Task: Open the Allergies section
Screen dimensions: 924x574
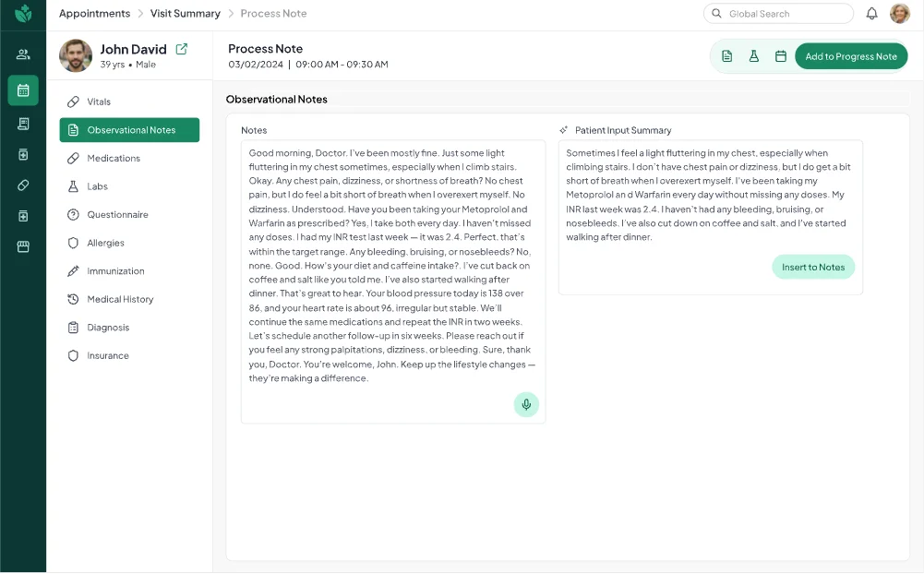Action: (x=129, y=243)
